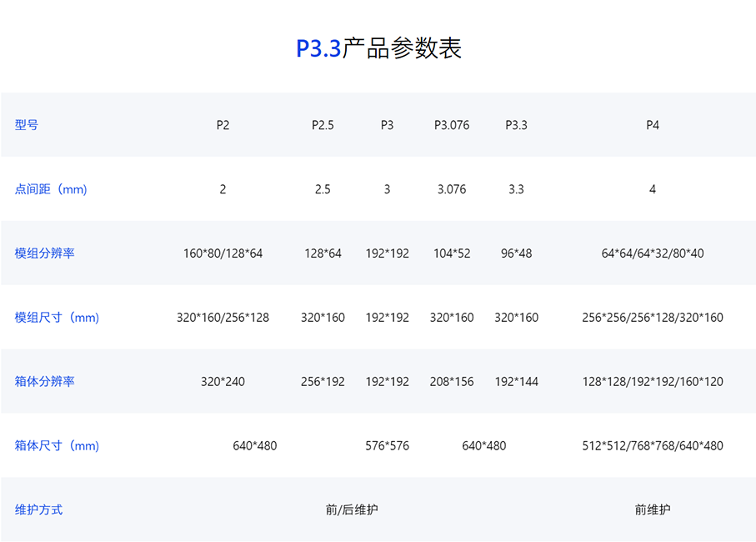
Task: Select the 512*512/768*768/640*480 cabinet size cell
Action: point(653,445)
